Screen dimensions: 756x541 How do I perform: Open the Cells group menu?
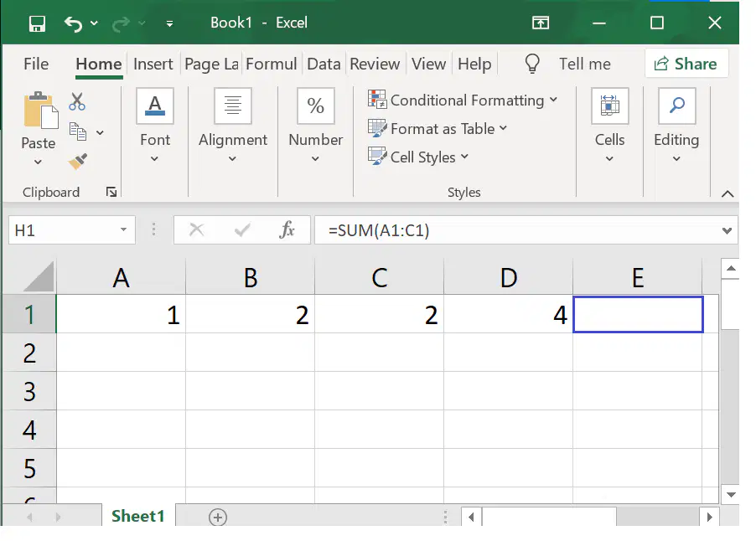[x=609, y=126]
